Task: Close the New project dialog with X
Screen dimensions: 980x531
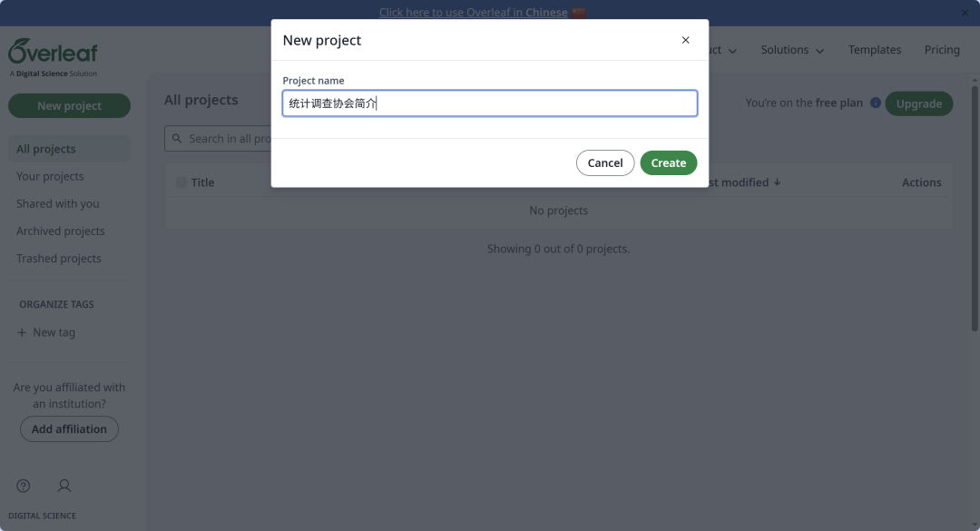Action: (x=686, y=40)
